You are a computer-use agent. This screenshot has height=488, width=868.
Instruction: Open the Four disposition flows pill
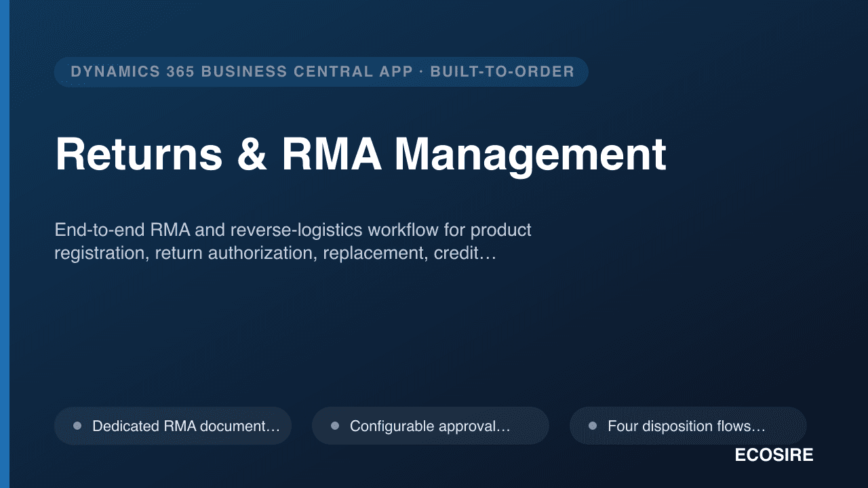click(x=688, y=426)
